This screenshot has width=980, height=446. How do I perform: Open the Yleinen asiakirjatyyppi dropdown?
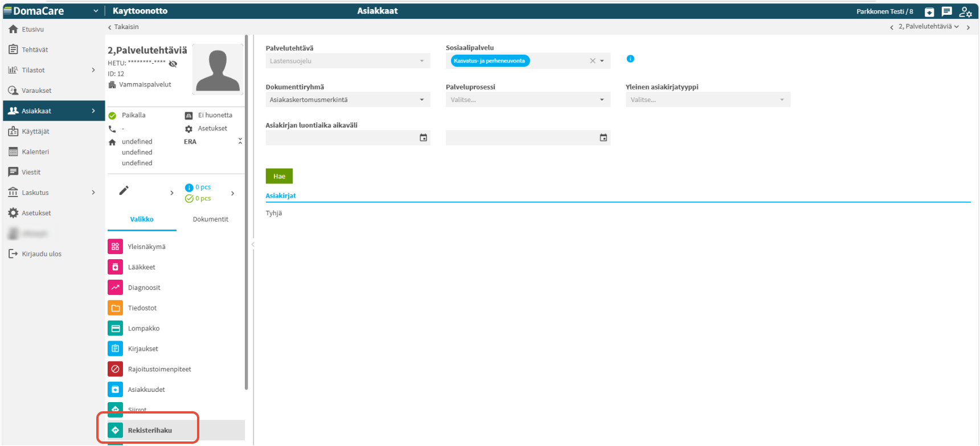(708, 100)
